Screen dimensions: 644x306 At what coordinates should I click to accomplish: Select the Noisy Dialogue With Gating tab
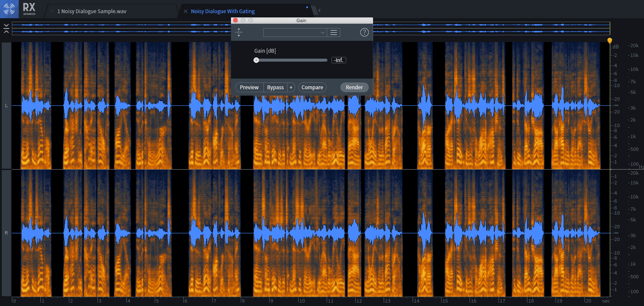point(223,11)
